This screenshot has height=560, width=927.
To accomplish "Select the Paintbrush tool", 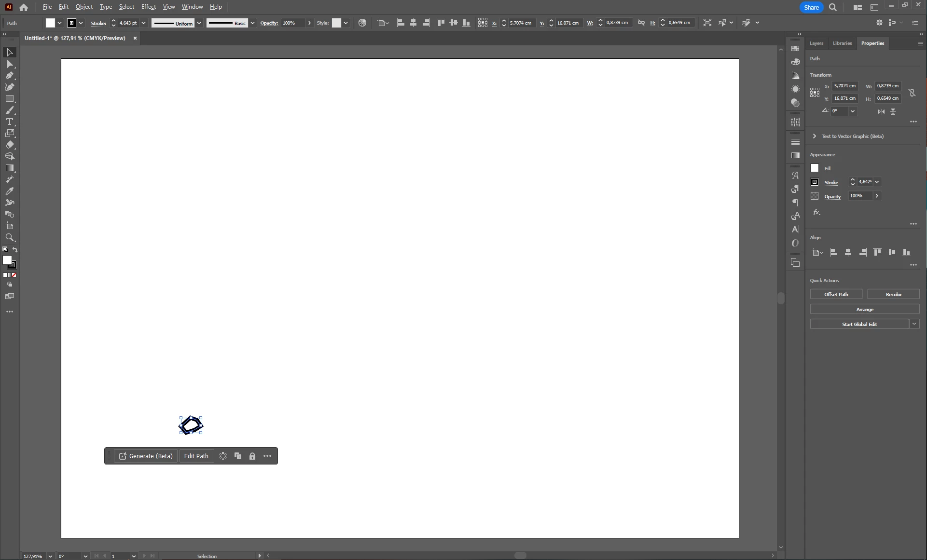I will click(x=10, y=110).
